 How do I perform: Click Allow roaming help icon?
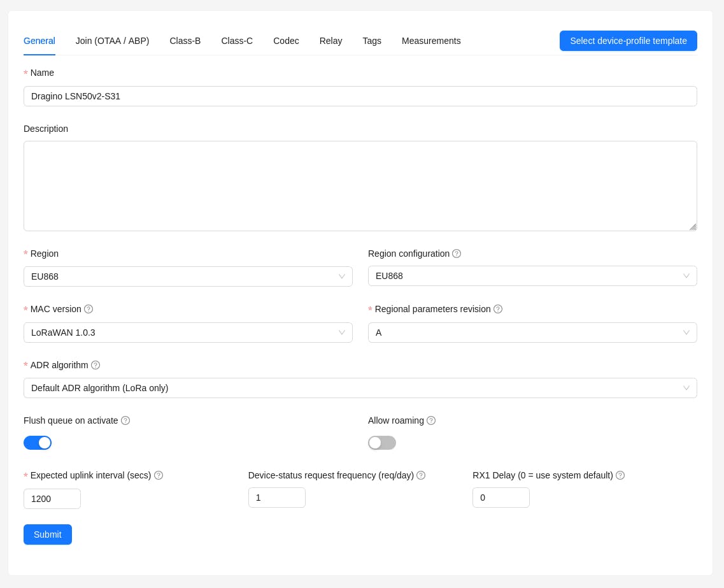click(x=431, y=420)
